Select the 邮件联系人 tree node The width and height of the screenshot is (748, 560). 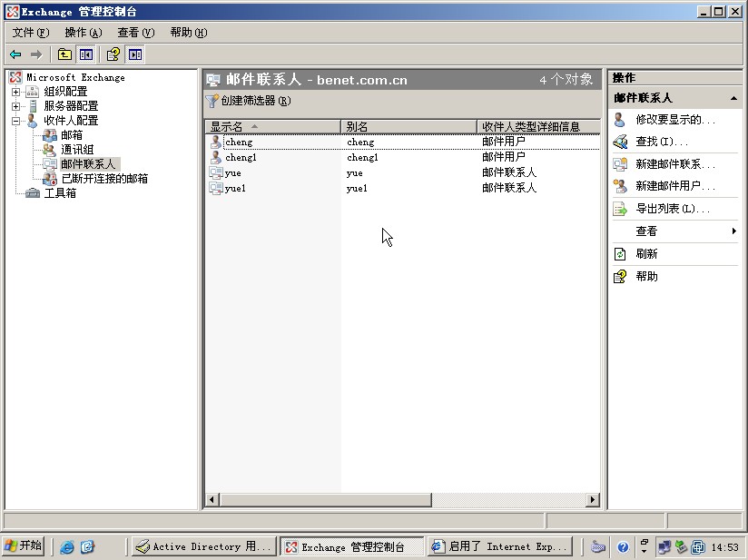tap(88, 164)
